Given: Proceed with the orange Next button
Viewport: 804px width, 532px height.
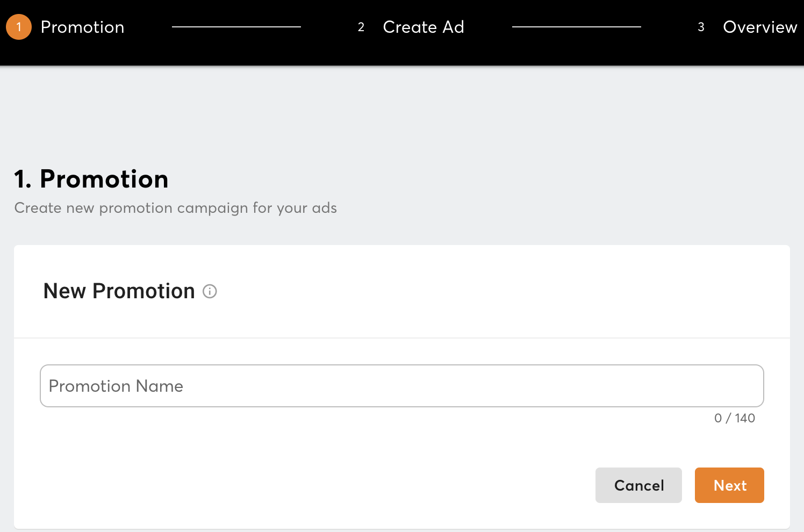Looking at the screenshot, I should (x=729, y=485).
